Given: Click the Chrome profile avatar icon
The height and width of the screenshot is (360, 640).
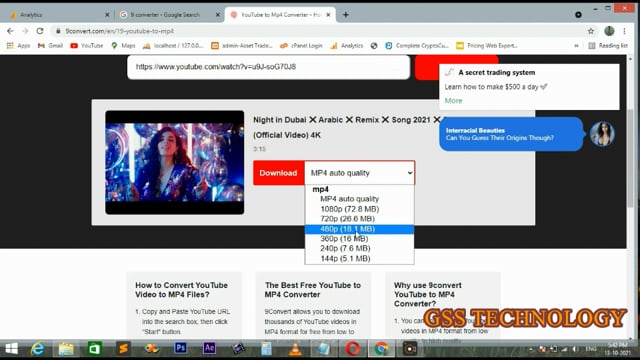Looking at the screenshot, I should coord(609,31).
